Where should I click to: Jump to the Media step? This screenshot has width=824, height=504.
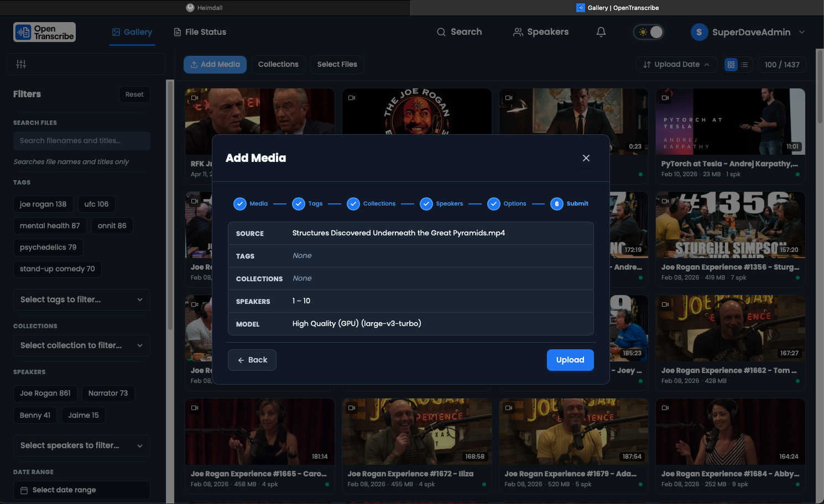(x=251, y=204)
